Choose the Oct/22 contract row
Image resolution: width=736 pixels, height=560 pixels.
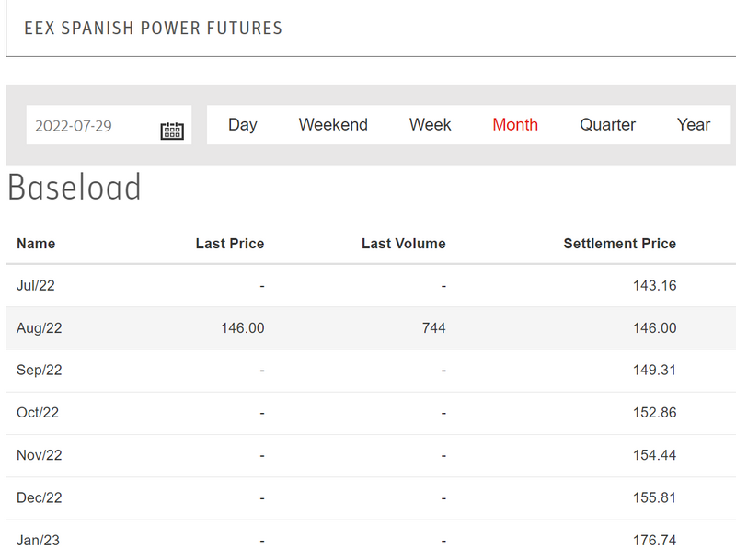38,413
